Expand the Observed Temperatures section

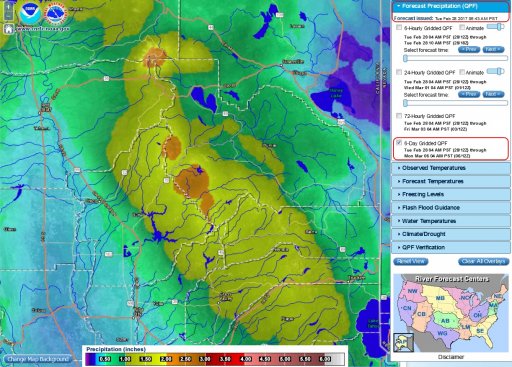point(451,168)
